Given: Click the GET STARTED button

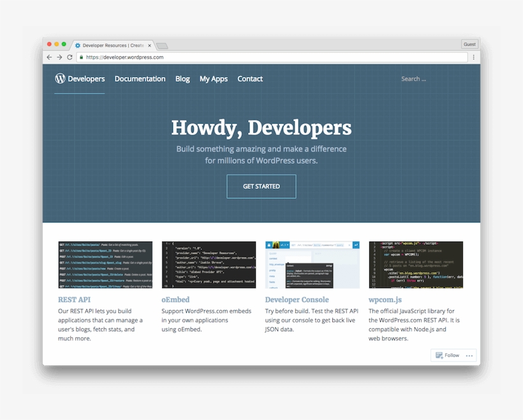Looking at the screenshot, I should coord(261,186).
